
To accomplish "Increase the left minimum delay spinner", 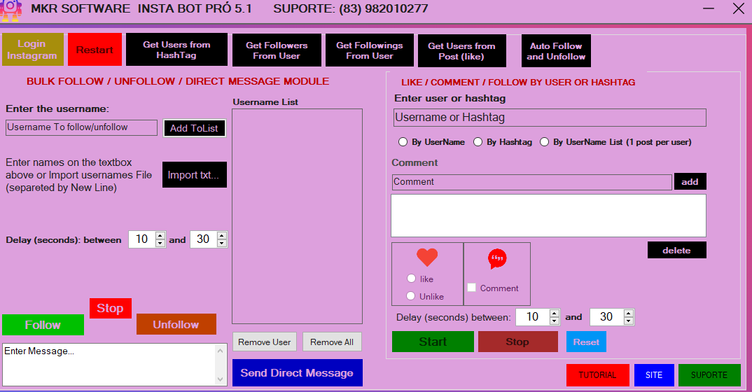I will tap(160, 235).
